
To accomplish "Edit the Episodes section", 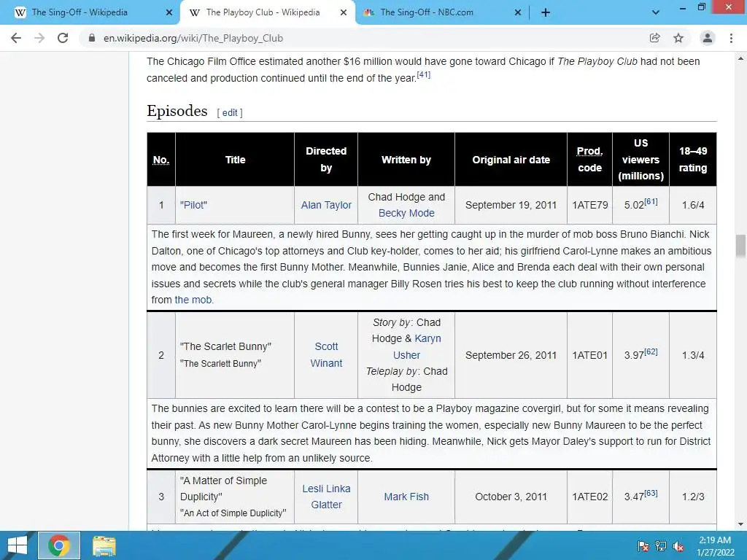I will coord(230,113).
